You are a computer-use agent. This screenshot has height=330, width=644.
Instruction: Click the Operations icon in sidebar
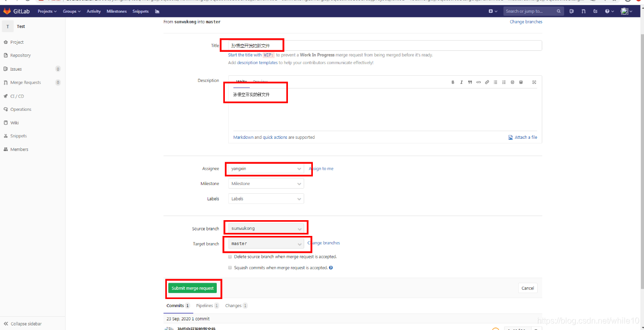coord(6,109)
